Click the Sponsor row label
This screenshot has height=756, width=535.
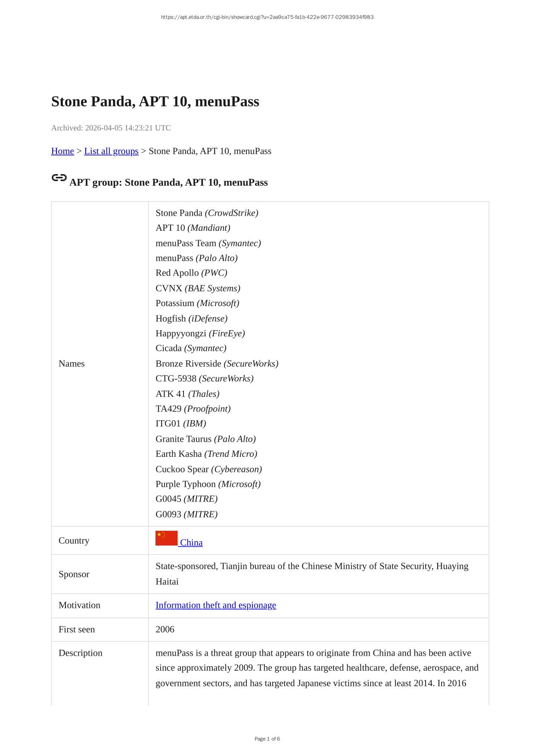(74, 574)
